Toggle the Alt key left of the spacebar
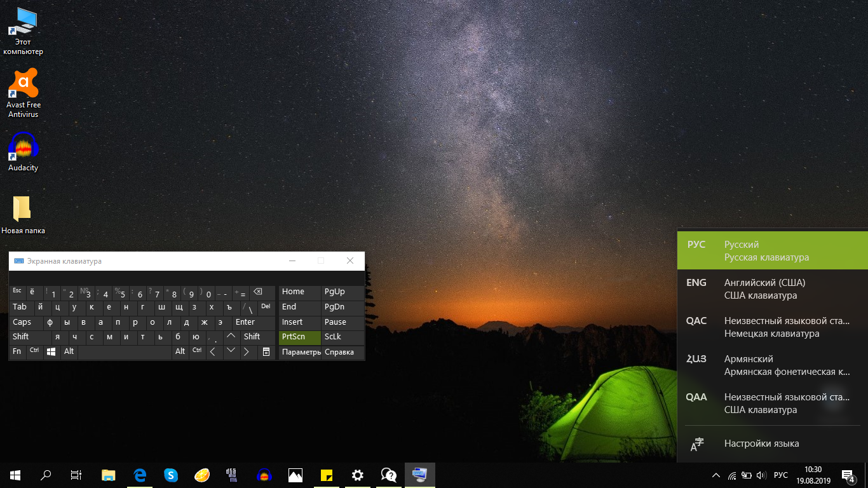The height and width of the screenshot is (488, 868). (69, 351)
